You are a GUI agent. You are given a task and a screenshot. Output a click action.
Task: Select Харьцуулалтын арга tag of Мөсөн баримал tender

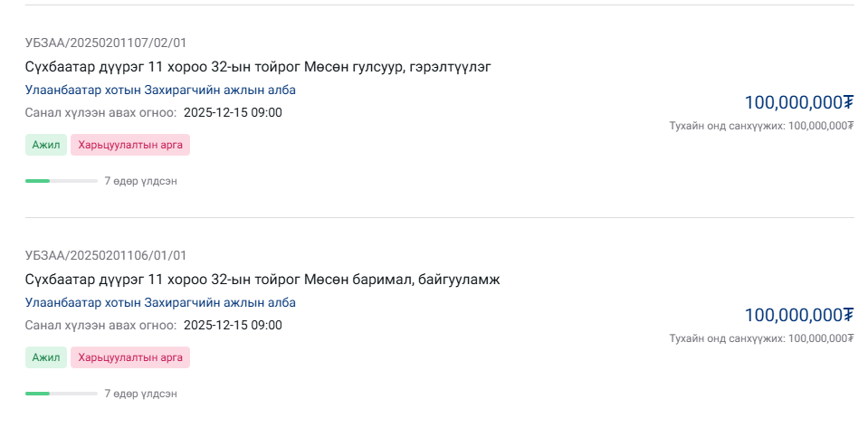(130, 357)
